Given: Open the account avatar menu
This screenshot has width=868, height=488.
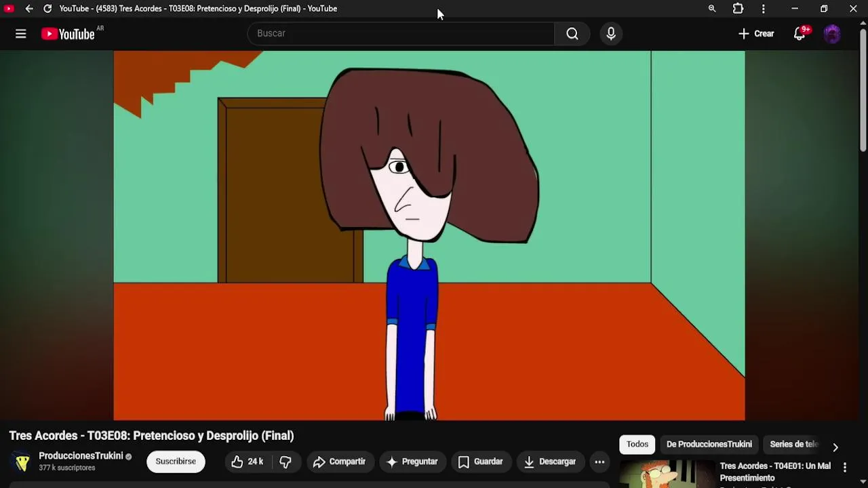Looking at the screenshot, I should 832,34.
